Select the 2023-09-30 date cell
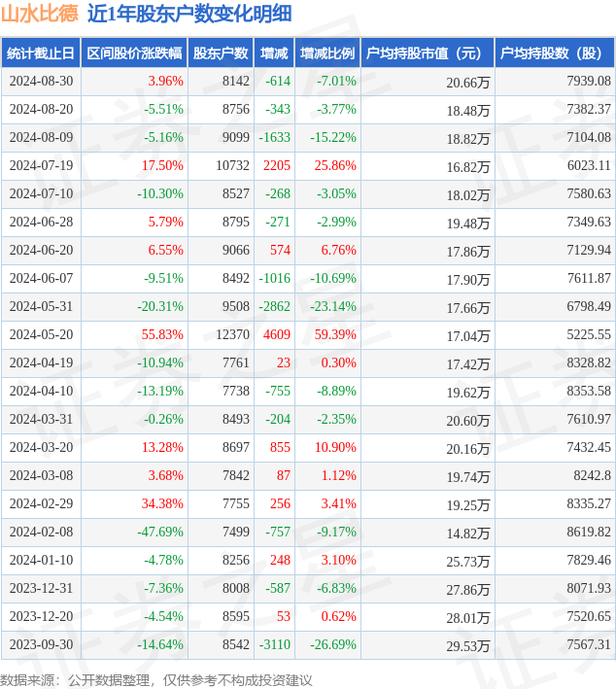 click(x=41, y=645)
